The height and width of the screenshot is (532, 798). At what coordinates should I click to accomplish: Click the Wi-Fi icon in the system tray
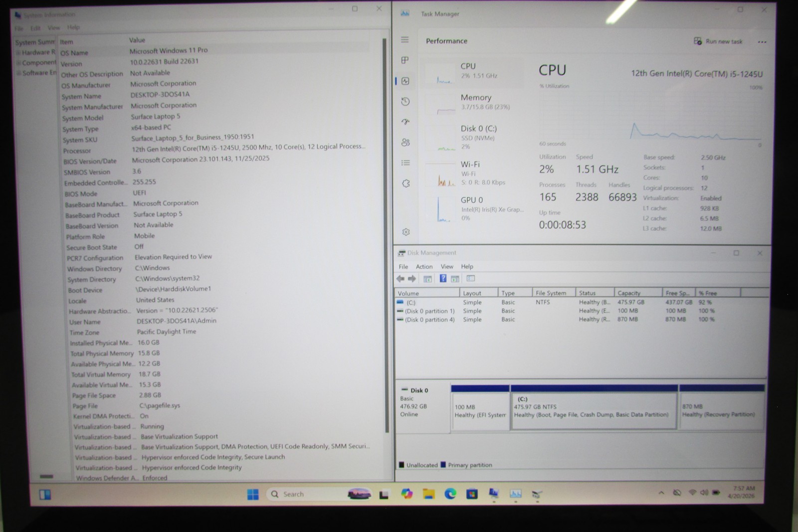point(692,492)
